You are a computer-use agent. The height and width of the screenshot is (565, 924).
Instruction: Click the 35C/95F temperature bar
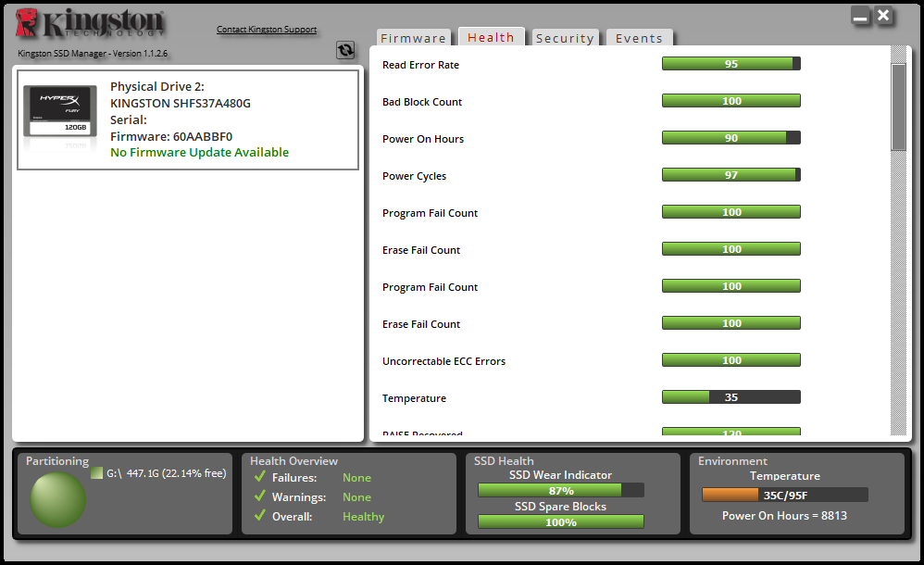pos(785,495)
